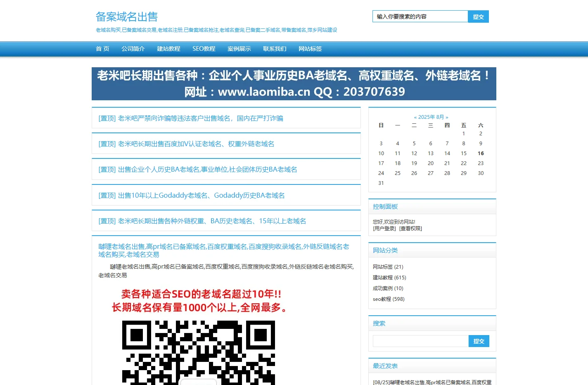
Task: Open post 出售企业个人历史BA老域名
Action: tap(198, 170)
